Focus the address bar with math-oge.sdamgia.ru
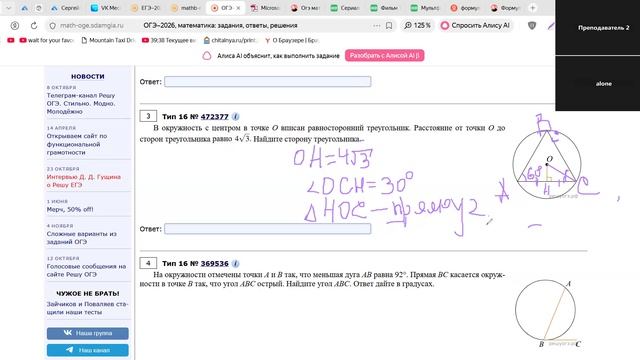 point(92,25)
